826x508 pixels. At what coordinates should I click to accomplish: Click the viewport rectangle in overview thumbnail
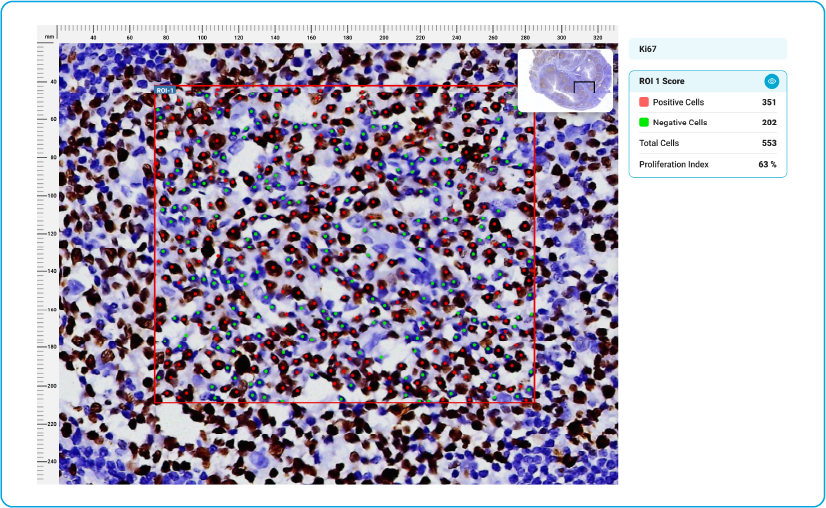tap(584, 88)
